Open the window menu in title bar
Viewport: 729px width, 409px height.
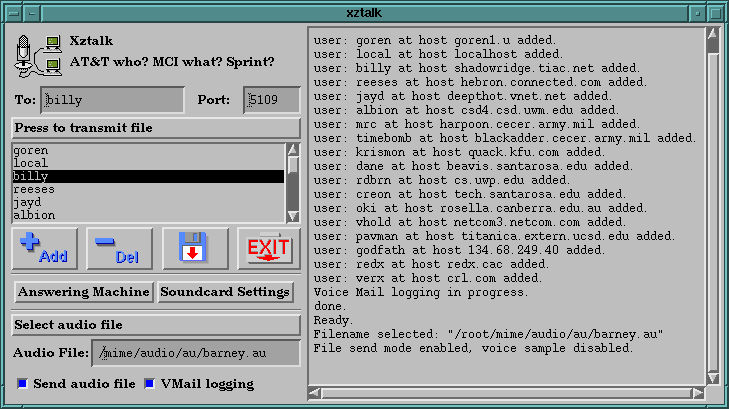(13, 13)
